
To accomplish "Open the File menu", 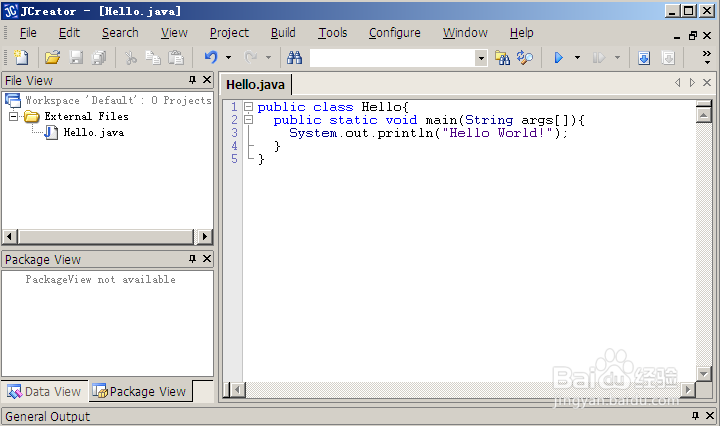I will click(28, 33).
